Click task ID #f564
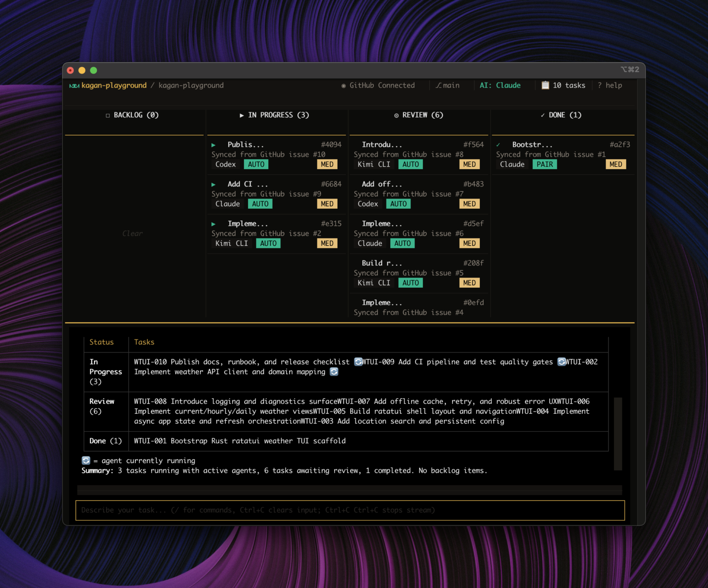This screenshot has width=708, height=588. [474, 145]
